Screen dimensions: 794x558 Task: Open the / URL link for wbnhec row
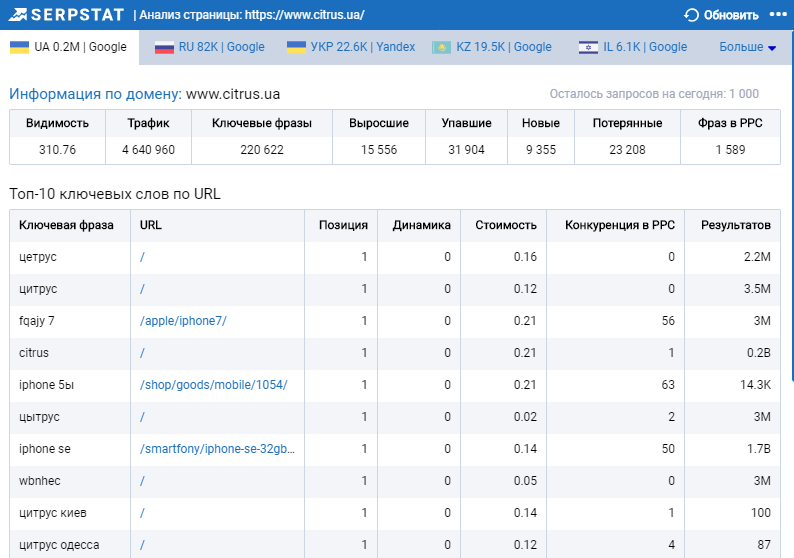[142, 481]
